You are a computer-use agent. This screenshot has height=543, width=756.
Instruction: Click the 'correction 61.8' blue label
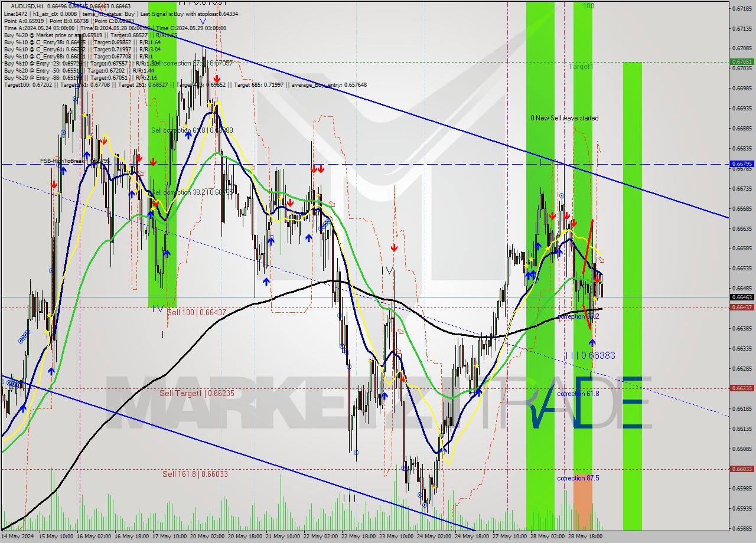click(x=578, y=394)
